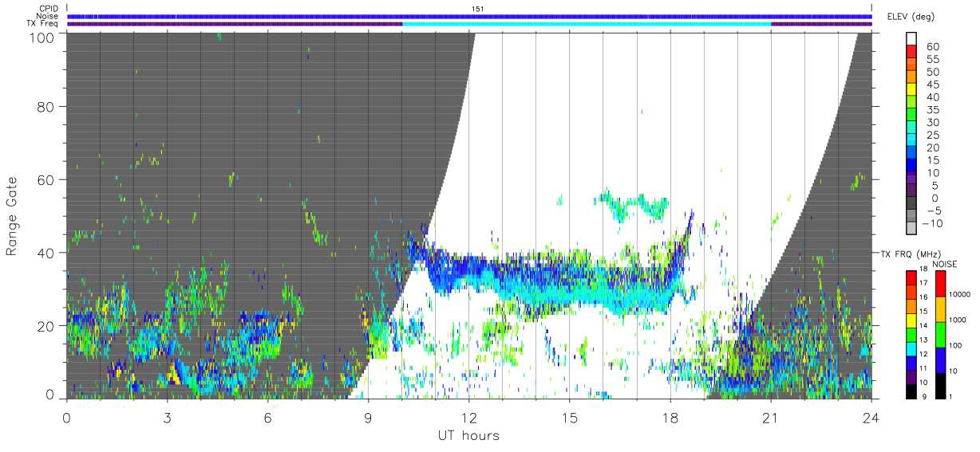
Task: Select the blue Noise bar above the plot
Action: pyautogui.click(x=469, y=16)
